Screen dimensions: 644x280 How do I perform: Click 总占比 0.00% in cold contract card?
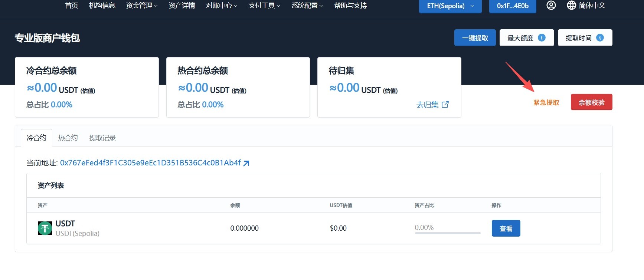(49, 105)
